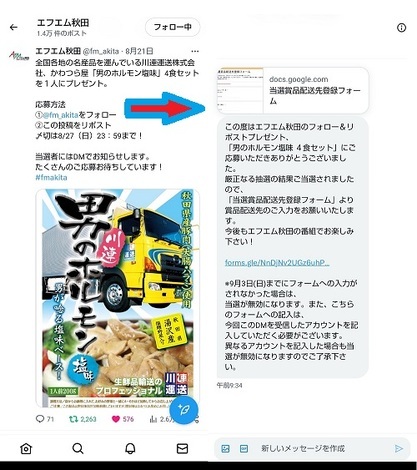Attach a photo using the image icon
Image resolution: width=417 pixels, height=470 pixels.
pyautogui.click(x=226, y=449)
